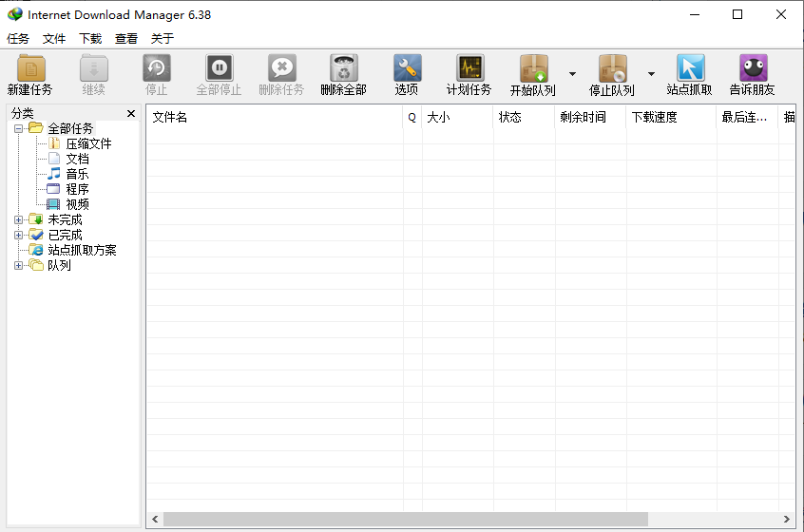The width and height of the screenshot is (804, 532).
Task: Collapse the 全部任务 tree node
Action: click(18, 128)
